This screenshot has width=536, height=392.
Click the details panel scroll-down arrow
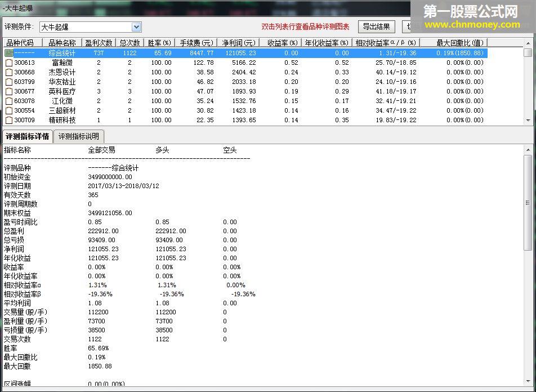pyautogui.click(x=528, y=381)
